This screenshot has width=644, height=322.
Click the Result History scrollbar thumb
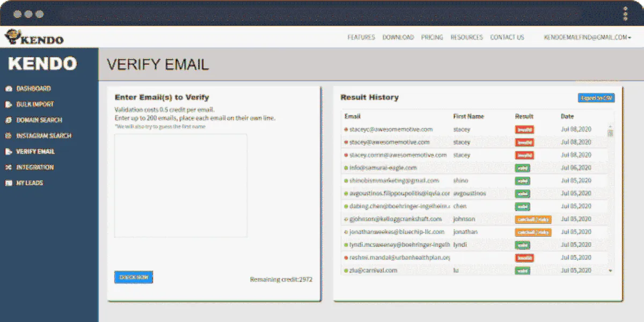610,133
